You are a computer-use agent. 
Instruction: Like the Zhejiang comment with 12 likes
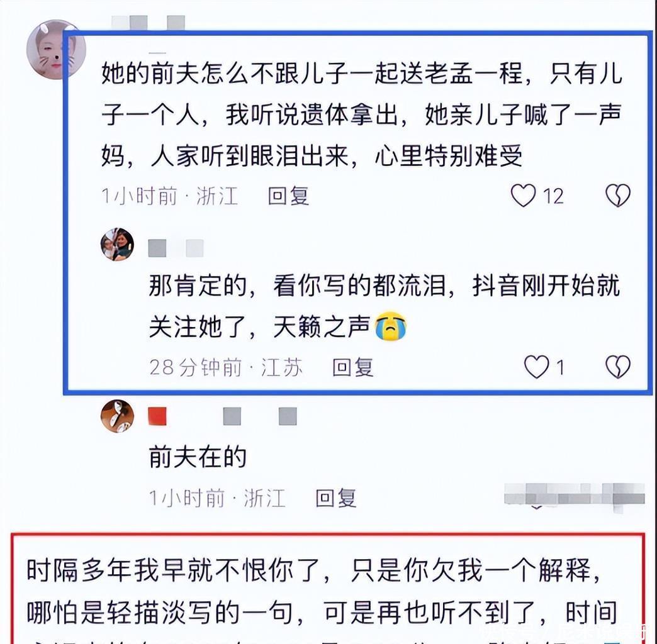pyautogui.click(x=523, y=196)
